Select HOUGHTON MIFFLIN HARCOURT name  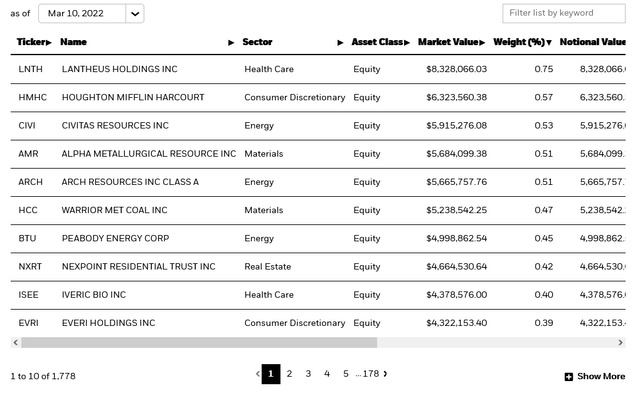(x=133, y=97)
